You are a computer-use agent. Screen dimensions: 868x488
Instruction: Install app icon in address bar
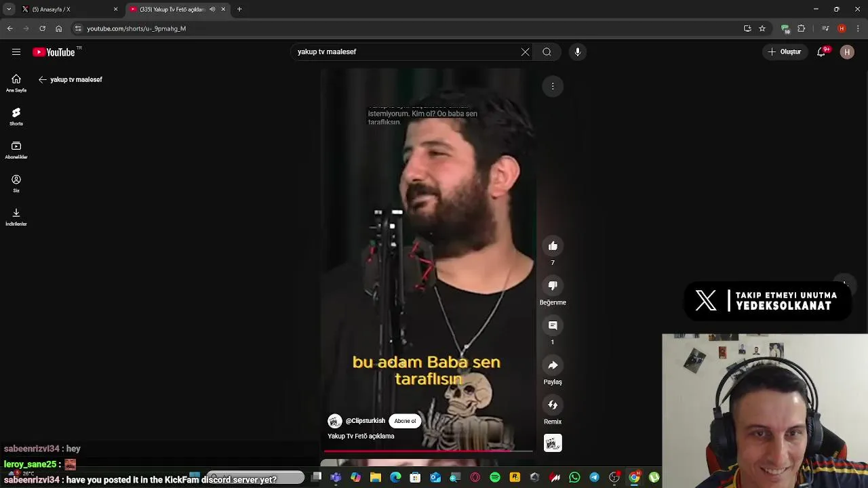click(x=747, y=28)
